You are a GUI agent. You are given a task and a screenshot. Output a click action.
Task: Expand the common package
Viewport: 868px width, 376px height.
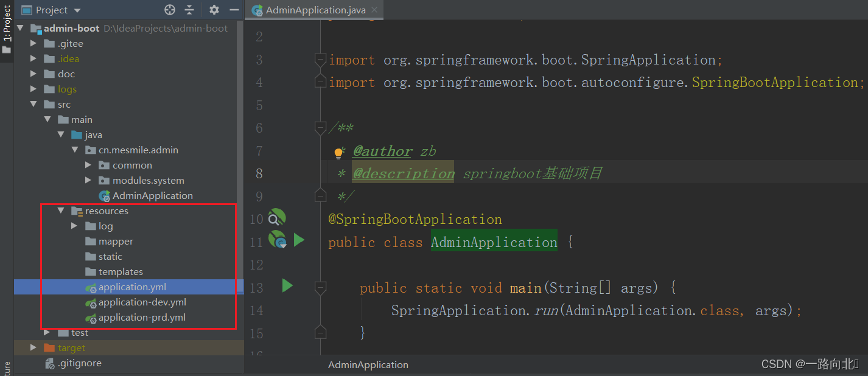click(x=88, y=165)
